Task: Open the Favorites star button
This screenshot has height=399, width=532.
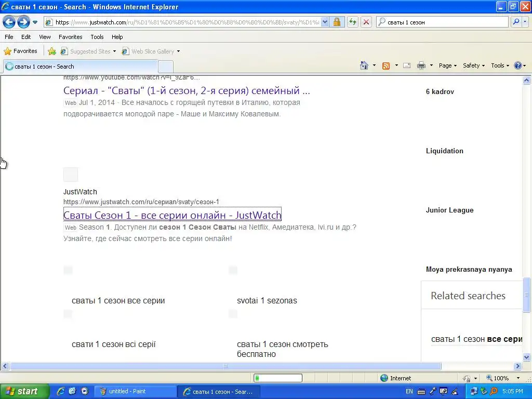Action: click(20, 51)
